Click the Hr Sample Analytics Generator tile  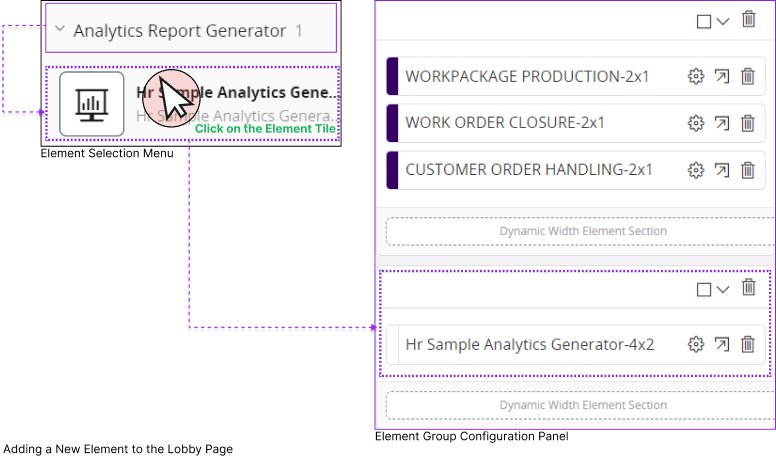190,103
